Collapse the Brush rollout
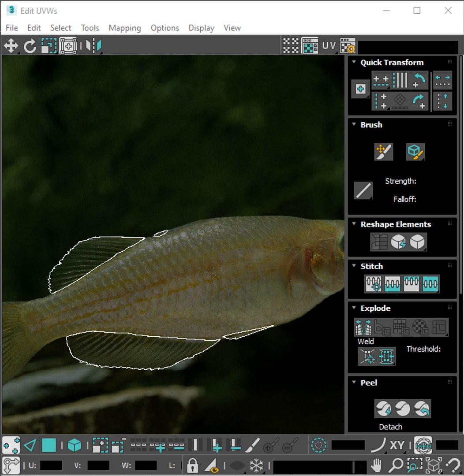464x476 pixels. point(354,124)
